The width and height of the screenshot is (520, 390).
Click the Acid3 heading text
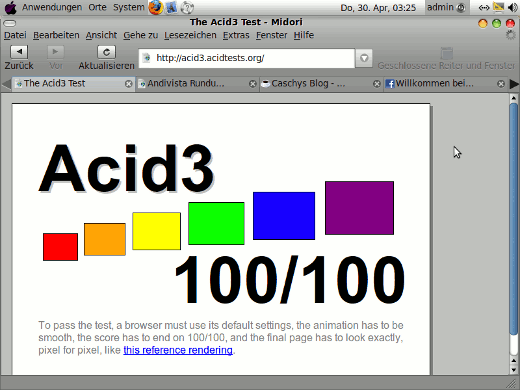point(126,169)
